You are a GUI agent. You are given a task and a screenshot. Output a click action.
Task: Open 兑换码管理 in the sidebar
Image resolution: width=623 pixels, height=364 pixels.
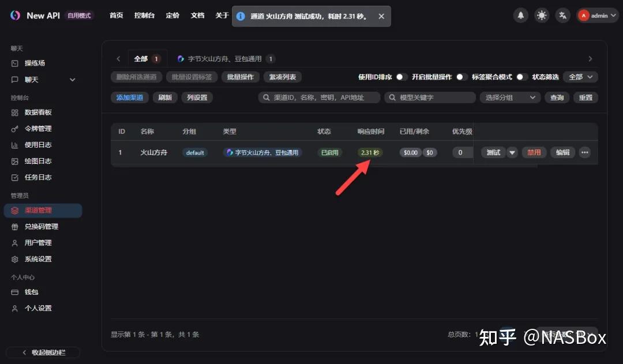coord(43,227)
